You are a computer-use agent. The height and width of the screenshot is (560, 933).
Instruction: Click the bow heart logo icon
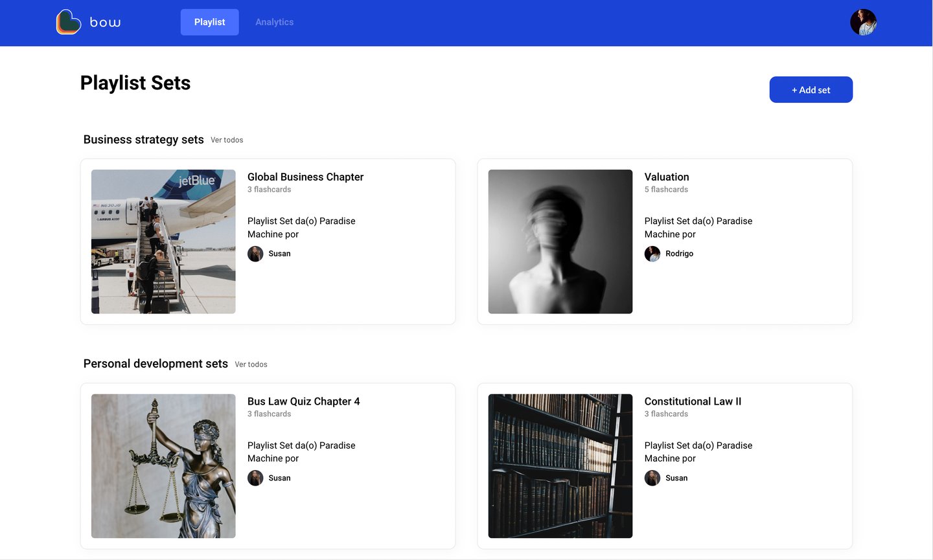69,22
